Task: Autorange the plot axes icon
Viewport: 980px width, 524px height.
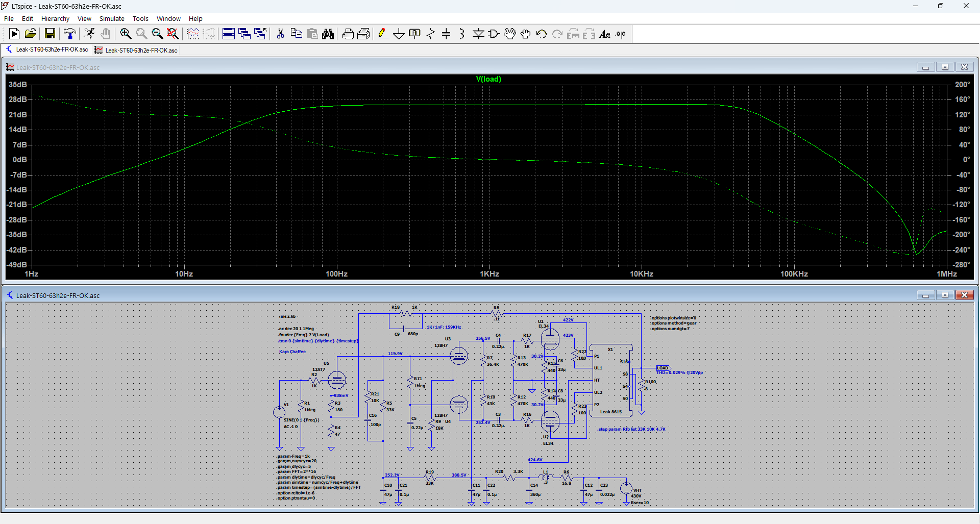Action: [x=193, y=34]
